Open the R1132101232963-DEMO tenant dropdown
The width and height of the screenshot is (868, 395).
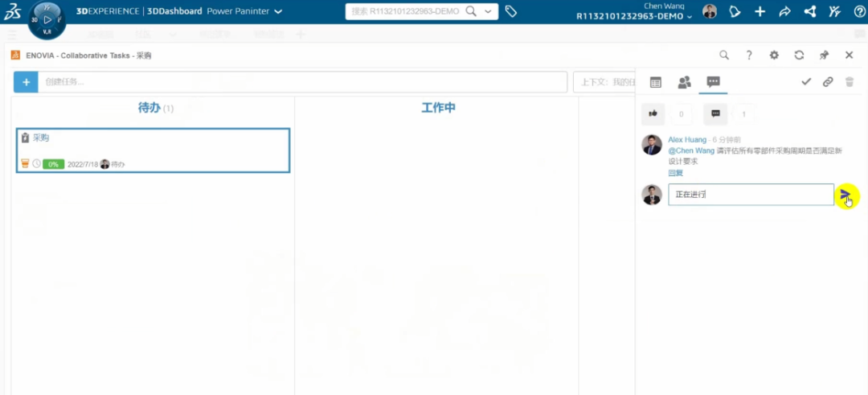pyautogui.click(x=634, y=17)
